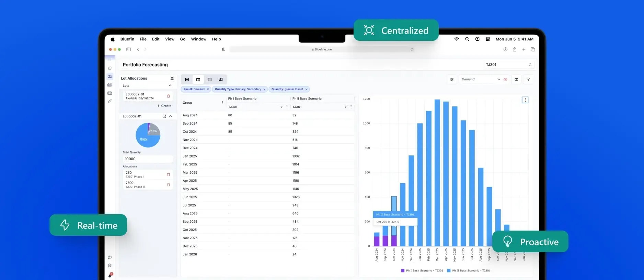Switch to the split-column table view
644x280 pixels.
[x=198, y=80]
